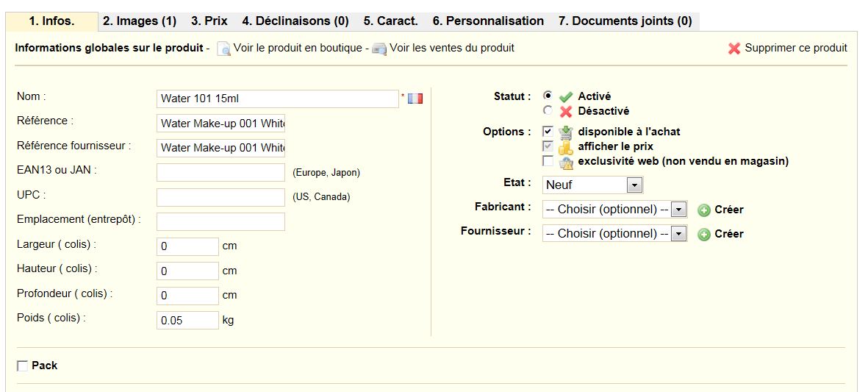The height and width of the screenshot is (392, 868).
Task: Switch to the 3. Prix tab
Action: pyautogui.click(x=209, y=21)
